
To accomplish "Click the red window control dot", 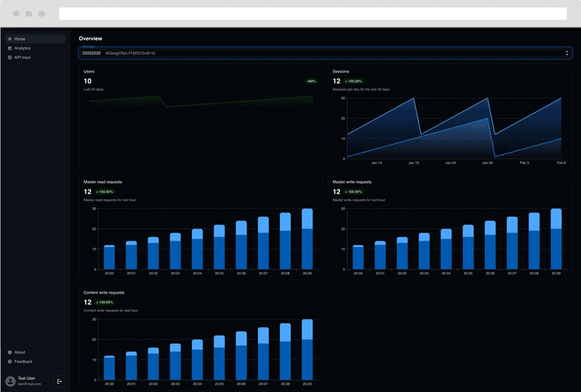I will click(16, 13).
